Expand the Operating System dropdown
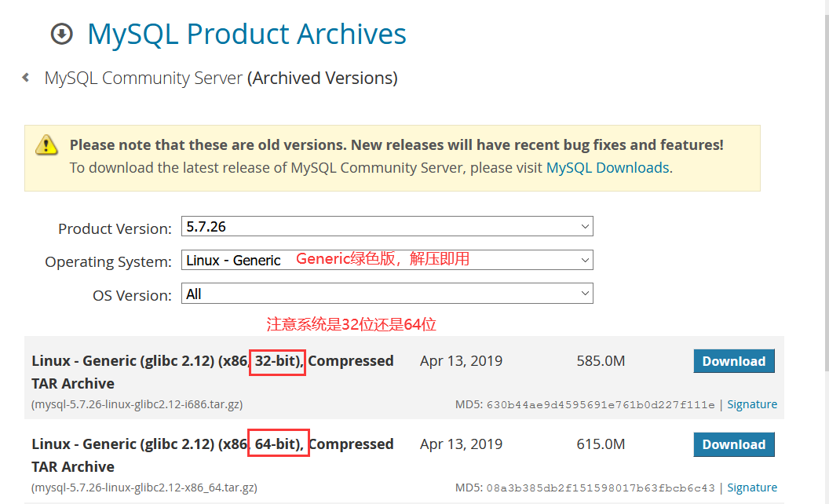The width and height of the screenshot is (829, 504). point(387,260)
